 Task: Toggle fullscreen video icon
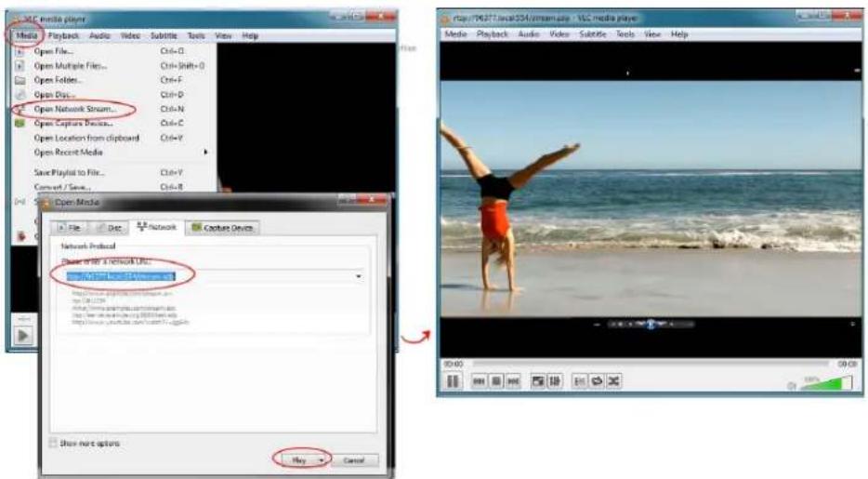[537, 381]
